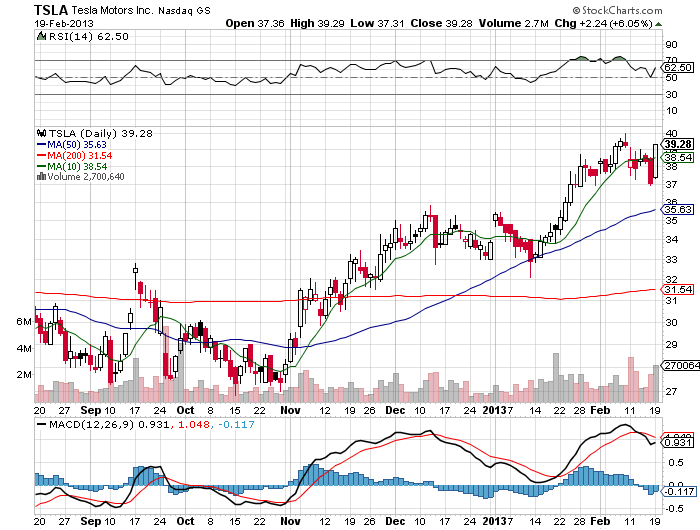Click the Nov label on price chart axis
This screenshot has height=530, width=700.
point(290,410)
